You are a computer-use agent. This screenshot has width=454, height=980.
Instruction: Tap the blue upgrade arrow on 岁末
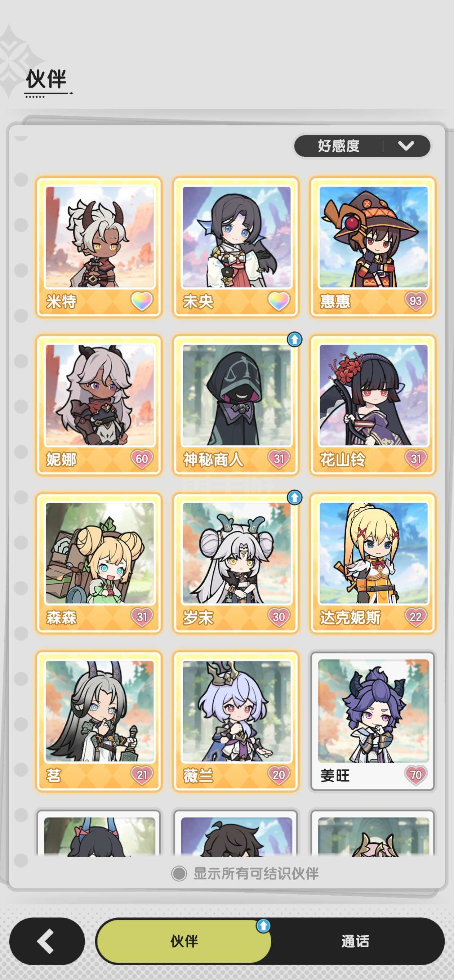pos(294,497)
